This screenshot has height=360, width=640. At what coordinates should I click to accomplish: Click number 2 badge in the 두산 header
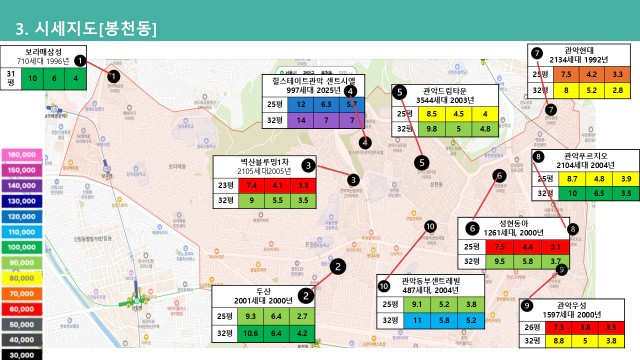coord(306,296)
